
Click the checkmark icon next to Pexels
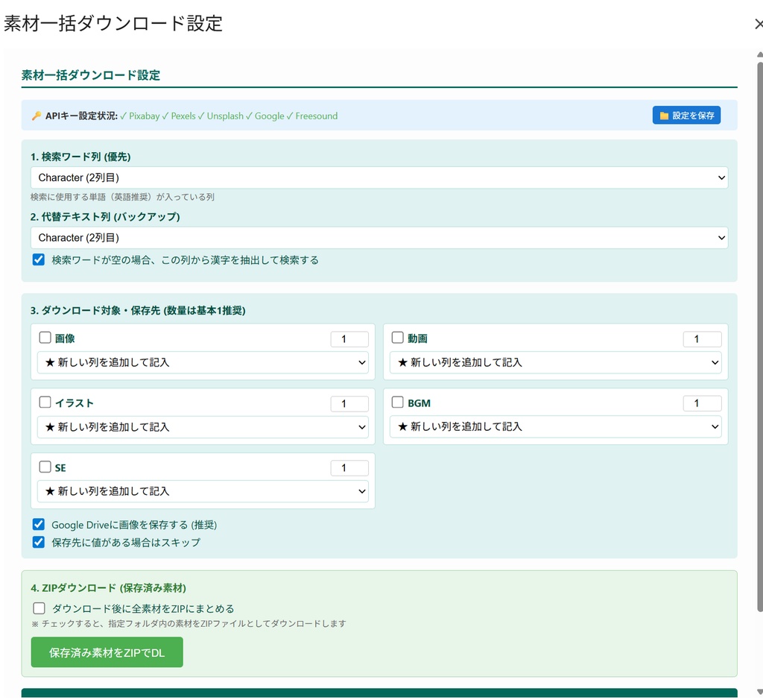coord(165,116)
